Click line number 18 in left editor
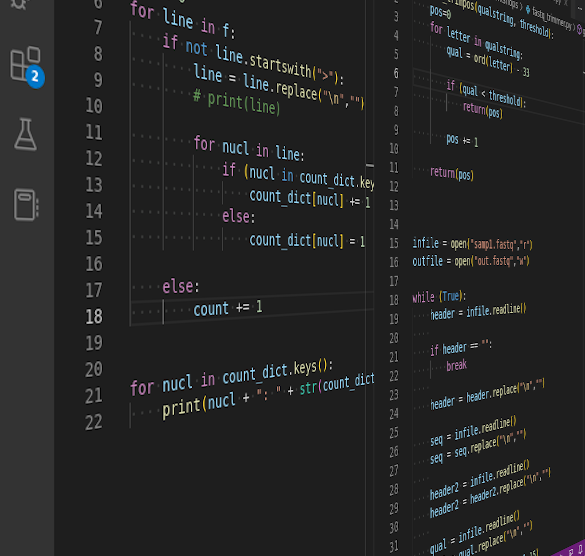The image size is (585, 556). (94, 316)
